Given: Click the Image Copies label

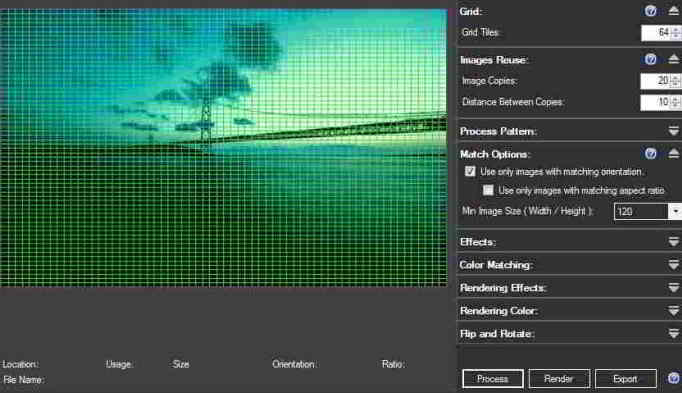Looking at the screenshot, I should (x=489, y=81).
